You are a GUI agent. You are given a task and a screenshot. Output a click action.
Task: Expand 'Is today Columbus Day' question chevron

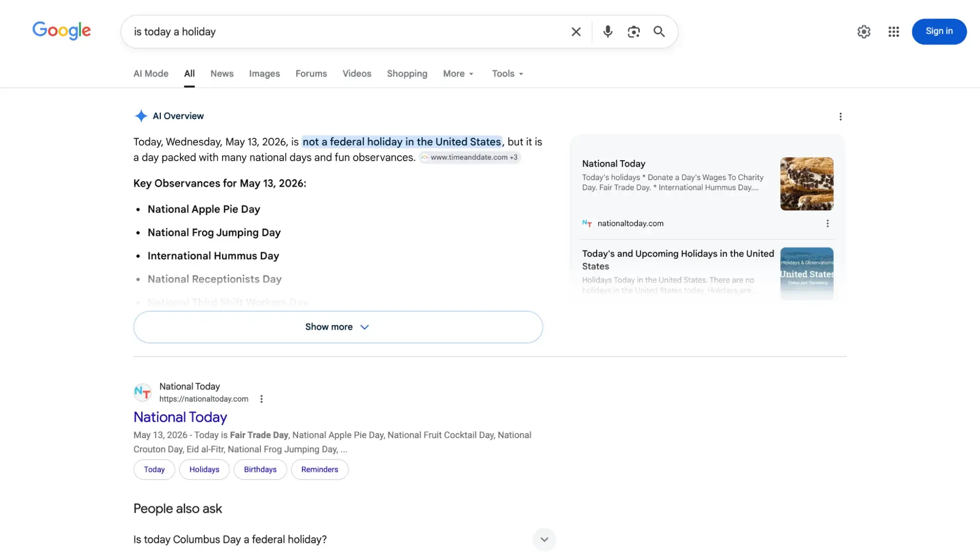(544, 539)
